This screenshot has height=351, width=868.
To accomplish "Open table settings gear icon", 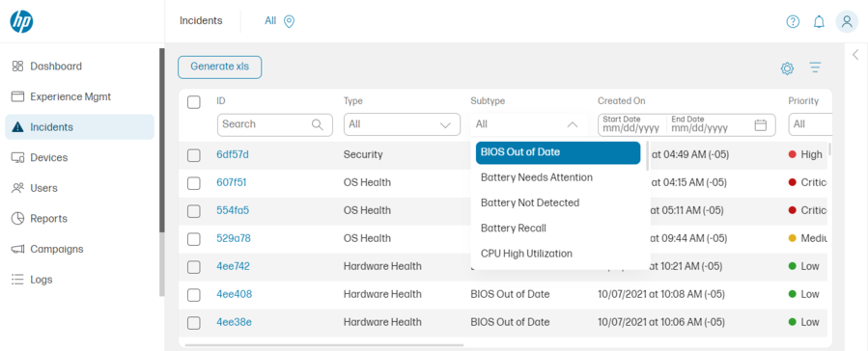I will (787, 68).
